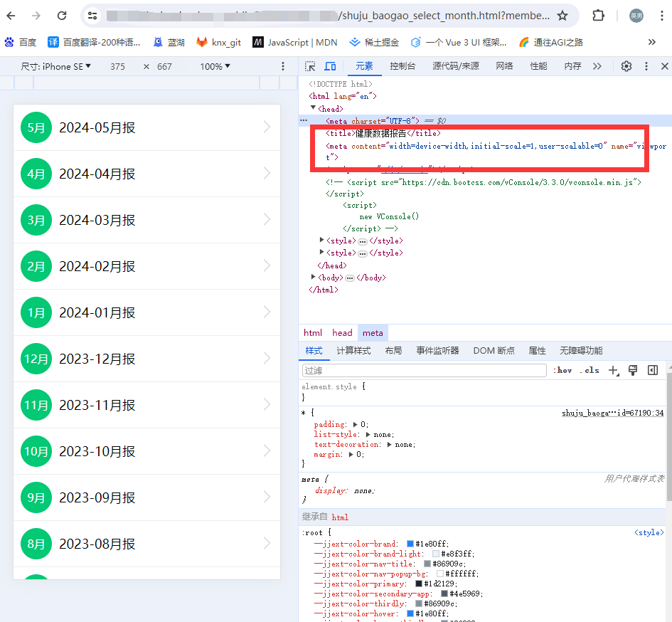Open the JavaScript | MDN bookmark
The image size is (672, 622).
point(295,43)
